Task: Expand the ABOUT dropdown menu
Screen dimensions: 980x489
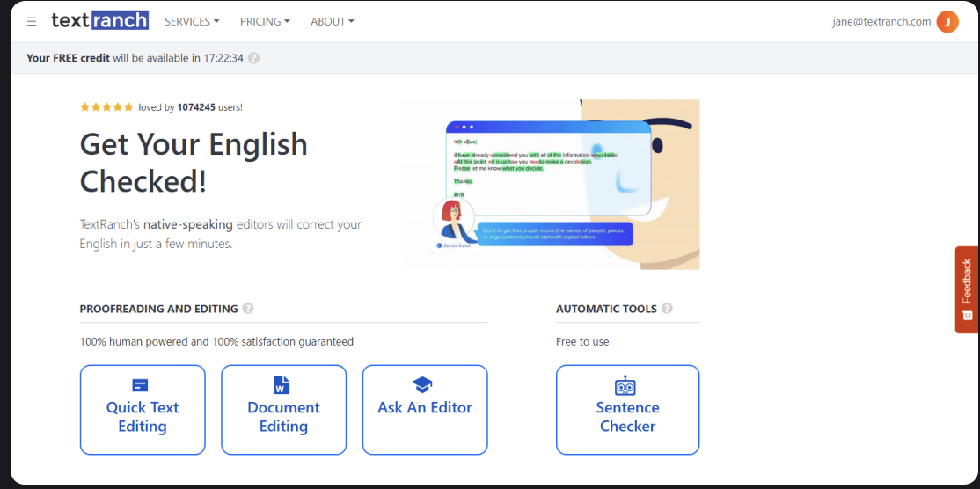Action: point(333,21)
